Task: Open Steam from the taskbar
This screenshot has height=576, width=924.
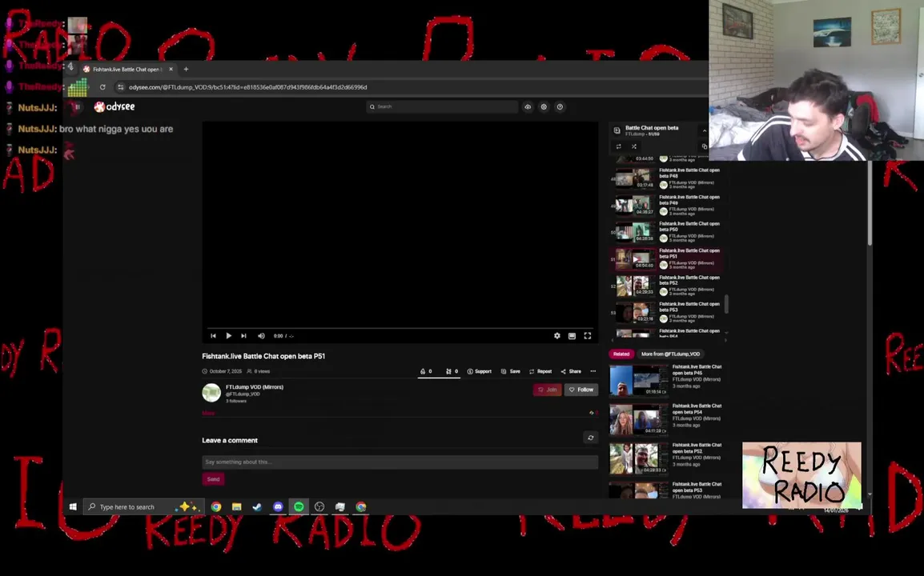Action: point(258,506)
